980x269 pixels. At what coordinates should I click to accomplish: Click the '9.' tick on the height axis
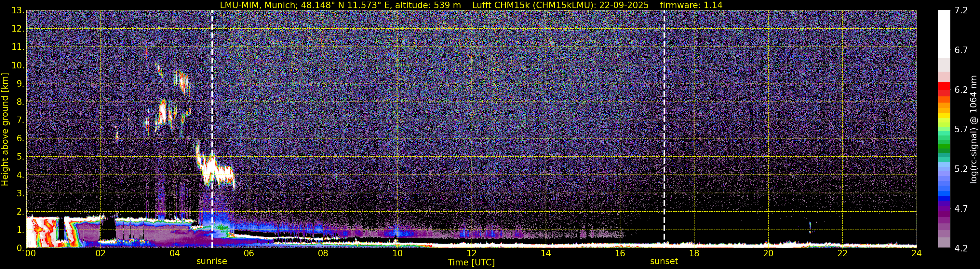pyautogui.click(x=20, y=83)
